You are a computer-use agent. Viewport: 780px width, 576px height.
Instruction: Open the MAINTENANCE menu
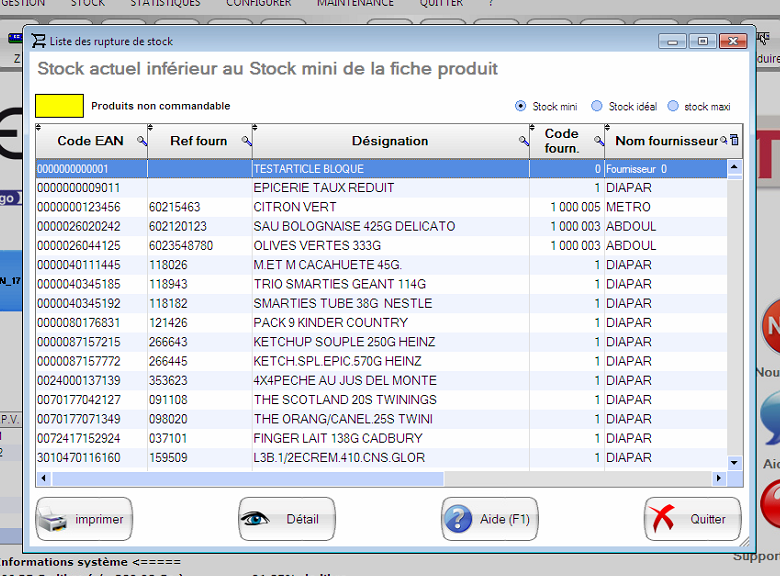[x=355, y=4]
